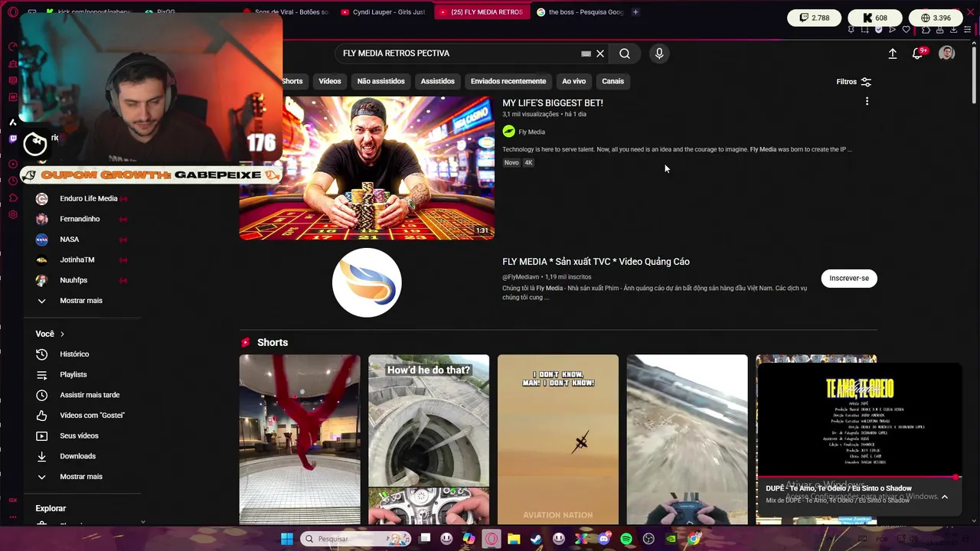Open the 'How'd he do that?' Short
The image size is (980, 551).
click(429, 439)
